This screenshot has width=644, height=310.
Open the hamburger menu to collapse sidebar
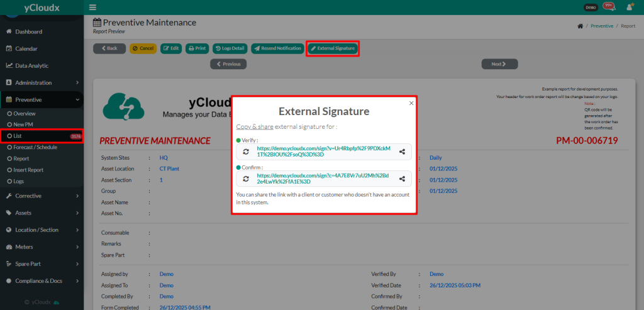coord(93,8)
